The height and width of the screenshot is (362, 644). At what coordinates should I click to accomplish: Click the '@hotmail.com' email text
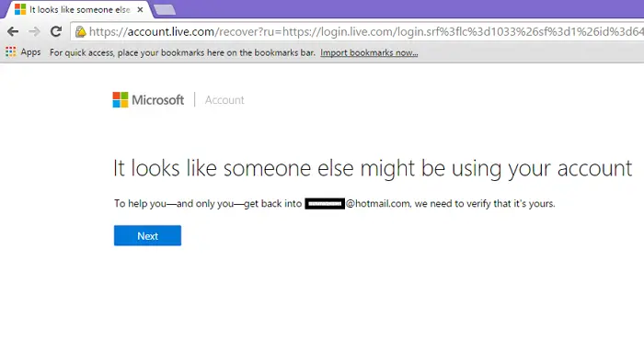[378, 203]
